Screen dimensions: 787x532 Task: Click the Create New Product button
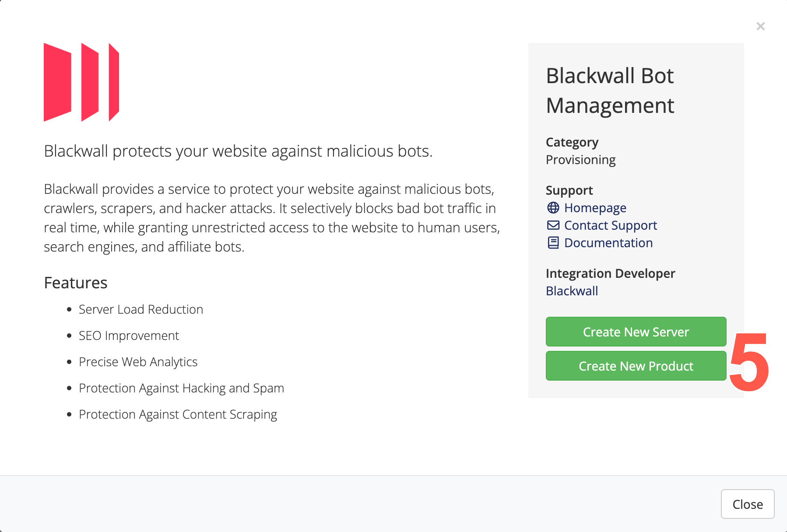[x=636, y=366]
